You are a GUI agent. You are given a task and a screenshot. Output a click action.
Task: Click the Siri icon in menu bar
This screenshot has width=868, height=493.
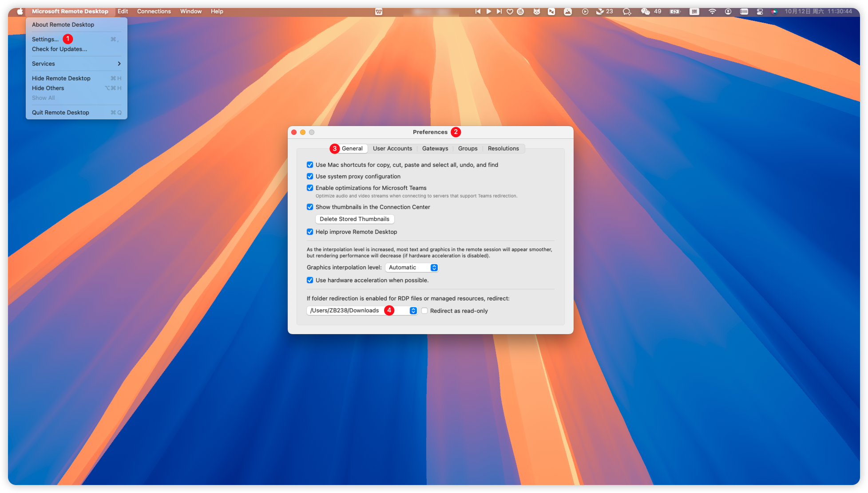pos(774,12)
